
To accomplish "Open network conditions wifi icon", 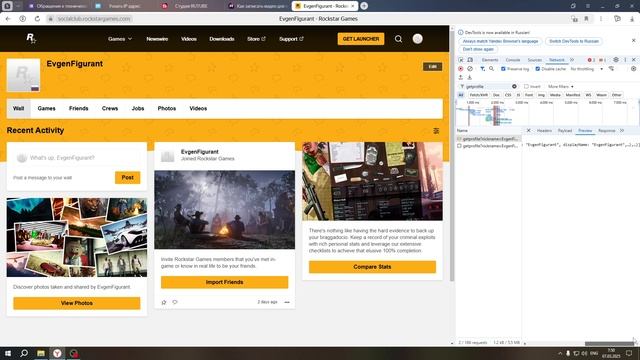I will pos(611,69).
